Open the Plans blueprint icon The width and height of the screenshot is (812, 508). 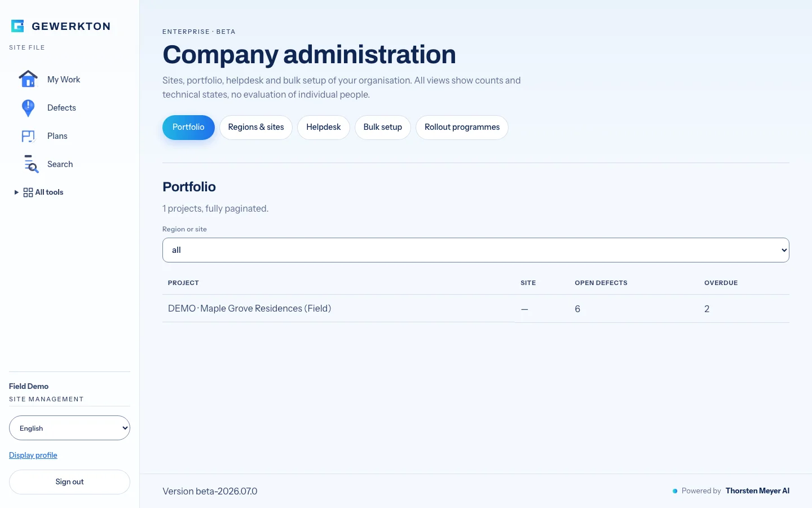(28, 136)
